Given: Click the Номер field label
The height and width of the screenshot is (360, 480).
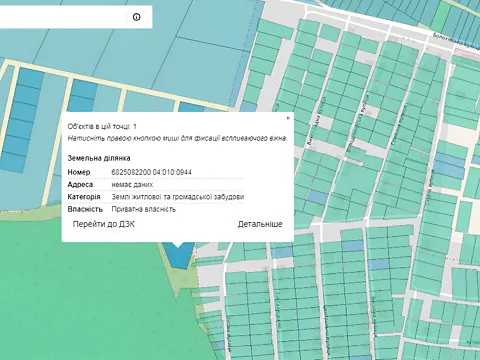Looking at the screenshot, I should point(79,172).
